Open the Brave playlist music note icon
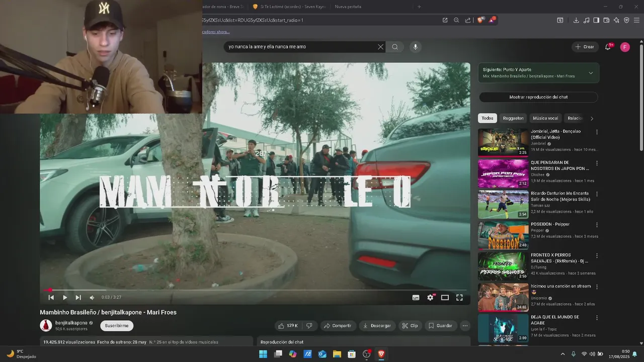 click(x=586, y=20)
